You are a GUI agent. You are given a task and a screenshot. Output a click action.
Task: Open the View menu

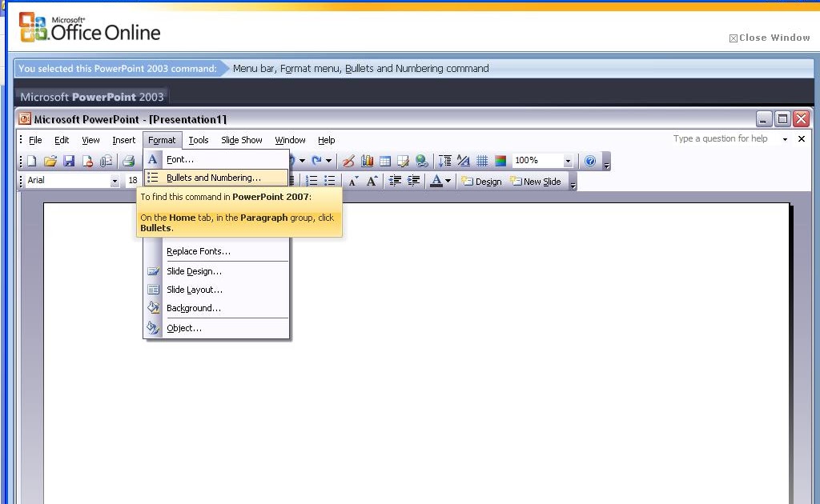[x=90, y=140]
